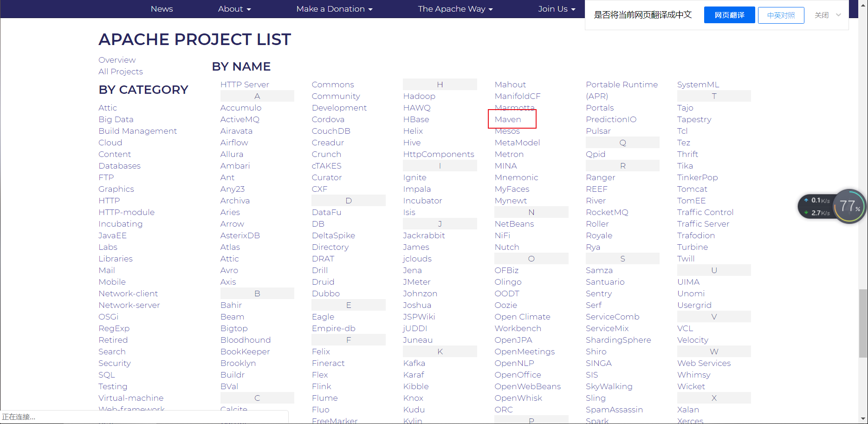This screenshot has width=868, height=424.
Task: Open the ShardingSphere project link
Action: [x=618, y=340]
